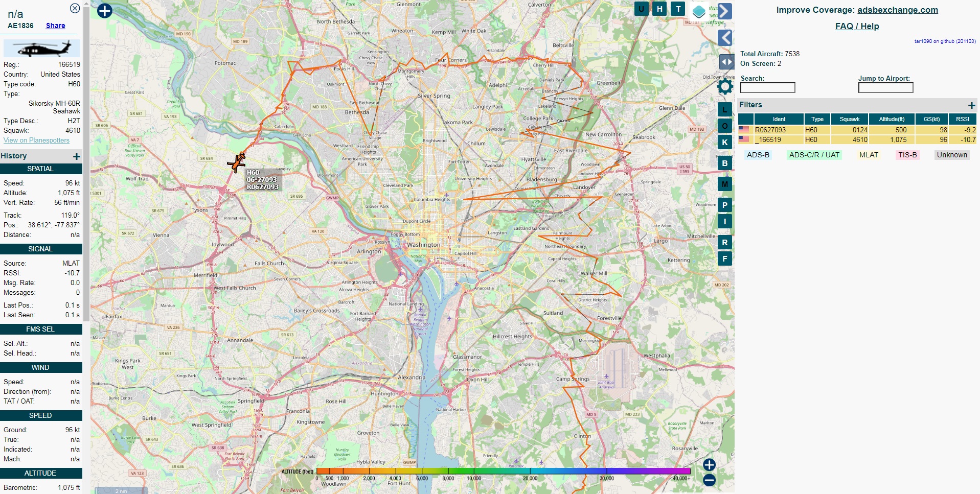The width and height of the screenshot is (980, 494).
Task: Click US flag in R0627093 row
Action: tap(744, 130)
